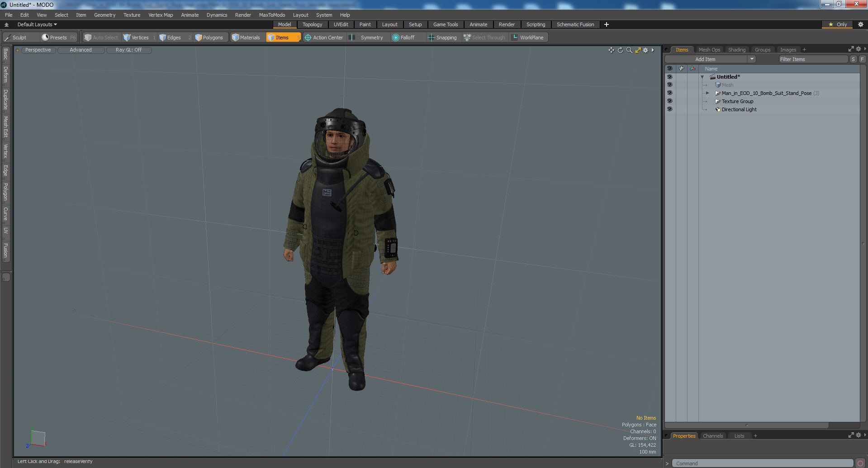Image resolution: width=868 pixels, height=468 pixels.
Task: Open the Geometry menu
Action: pyautogui.click(x=104, y=15)
